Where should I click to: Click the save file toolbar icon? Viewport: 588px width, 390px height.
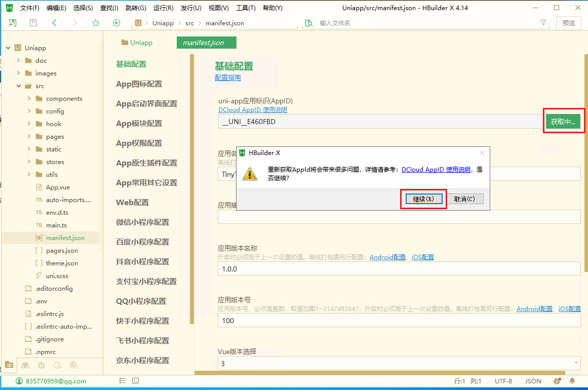(33, 23)
